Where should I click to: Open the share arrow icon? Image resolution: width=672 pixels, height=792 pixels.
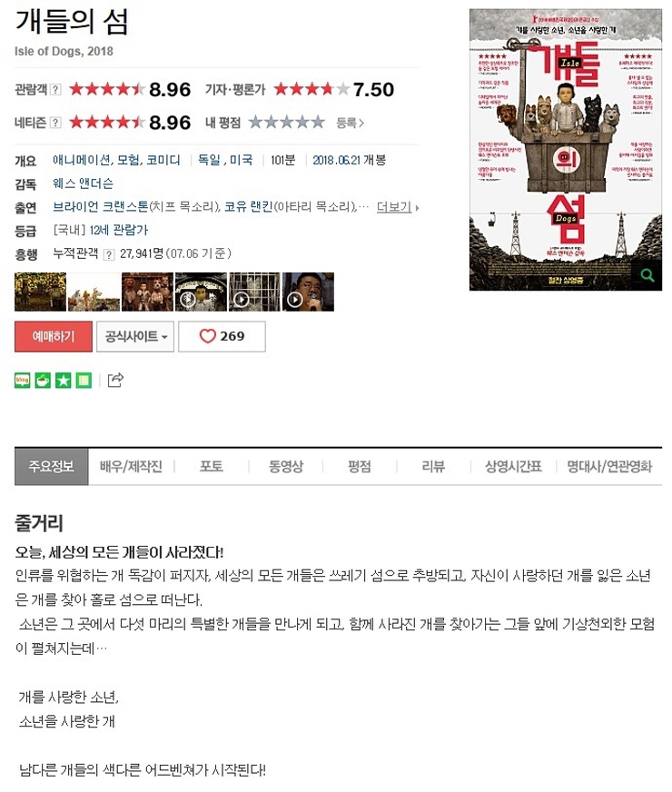coord(115,380)
